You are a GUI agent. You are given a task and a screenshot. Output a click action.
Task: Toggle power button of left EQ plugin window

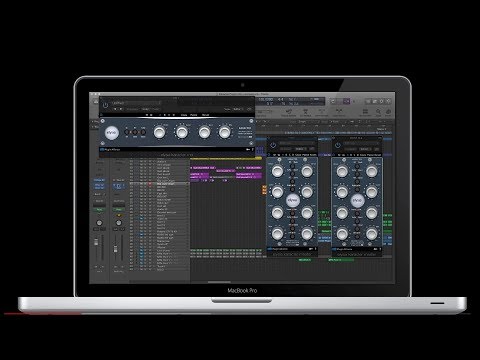pos(273,145)
